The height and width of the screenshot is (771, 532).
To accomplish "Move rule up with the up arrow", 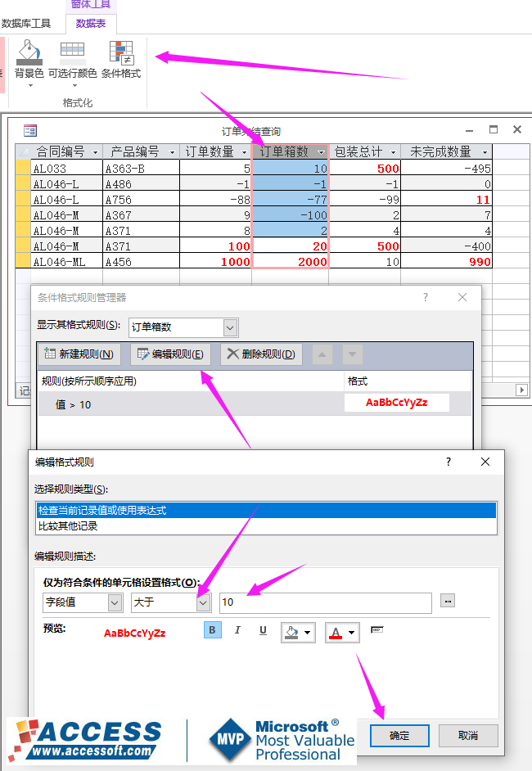I will tap(322, 354).
